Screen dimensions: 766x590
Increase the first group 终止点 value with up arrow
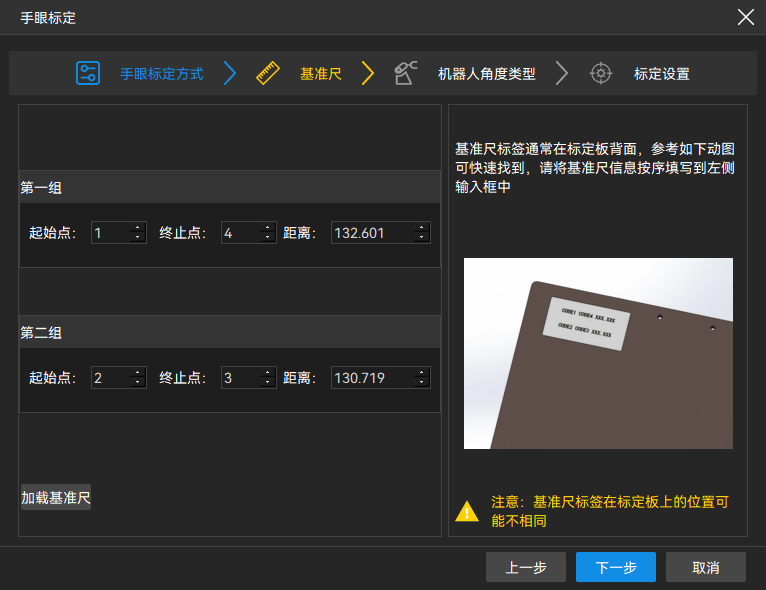267,228
